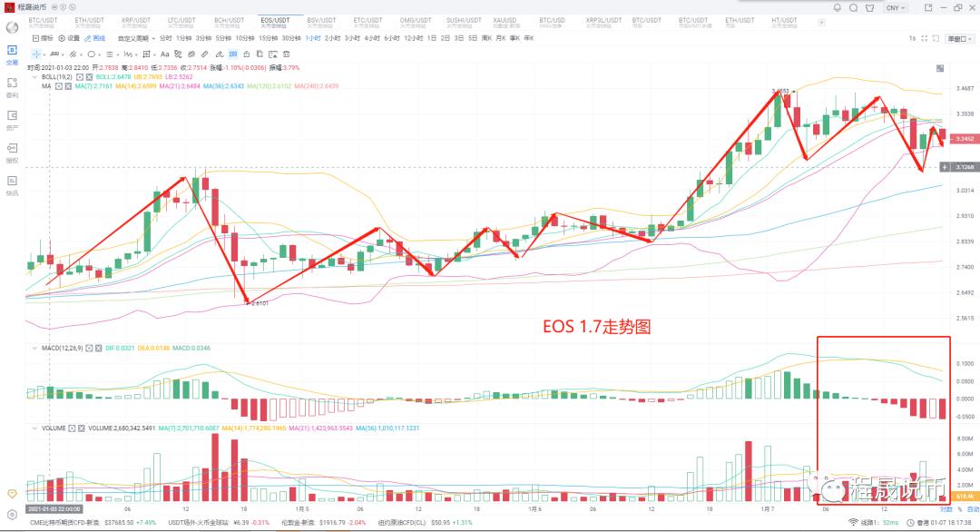
Task: Select the crosshair cursor tool
Action: (34, 54)
